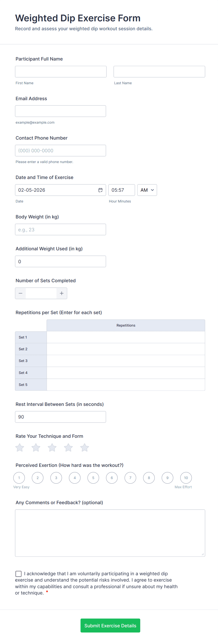Rate technique with the second star
Image resolution: width=218 pixels, height=644 pixels.
[x=36, y=447]
